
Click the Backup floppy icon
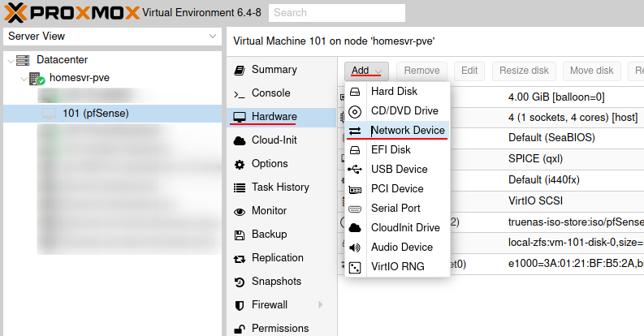[x=240, y=235]
